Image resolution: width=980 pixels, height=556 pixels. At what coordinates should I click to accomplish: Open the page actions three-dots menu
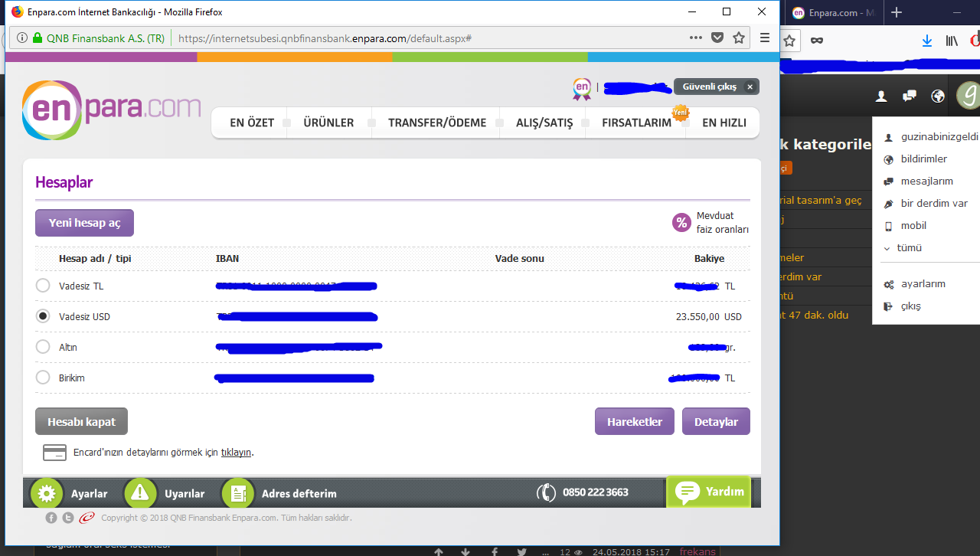[695, 38]
